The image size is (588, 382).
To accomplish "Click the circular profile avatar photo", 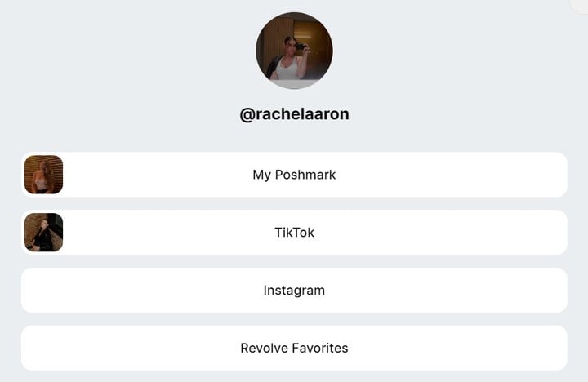I will 294,51.
